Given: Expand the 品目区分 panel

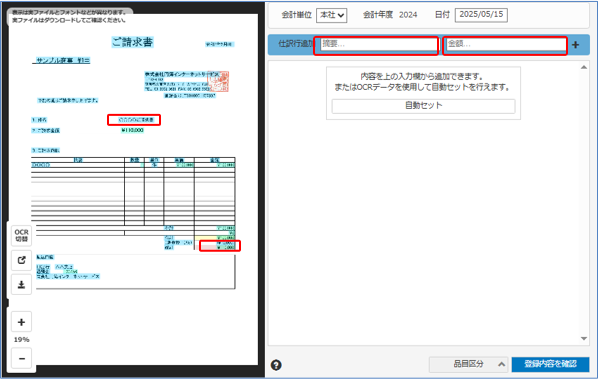Looking at the screenshot, I should (469, 364).
